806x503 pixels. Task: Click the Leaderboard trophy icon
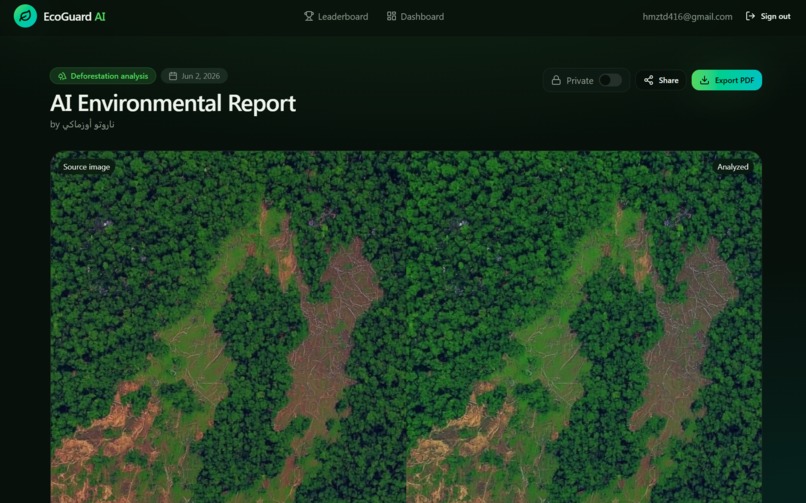(308, 16)
